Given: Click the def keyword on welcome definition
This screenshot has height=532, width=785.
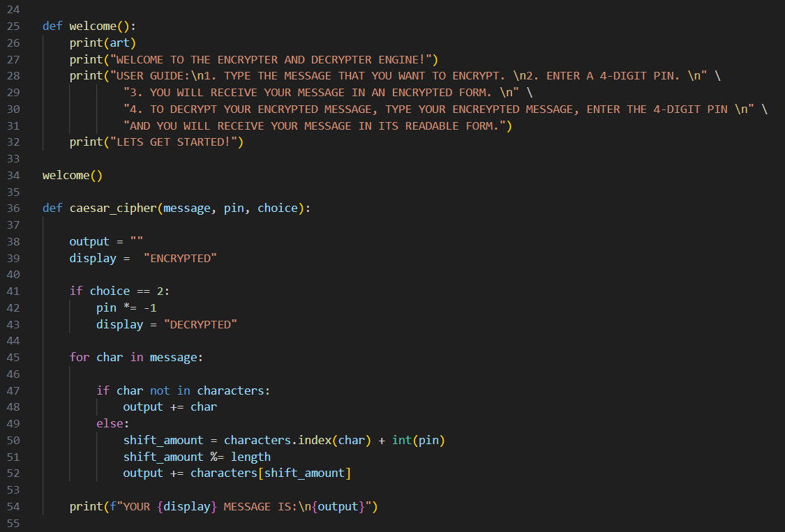Looking at the screenshot, I should pos(52,26).
